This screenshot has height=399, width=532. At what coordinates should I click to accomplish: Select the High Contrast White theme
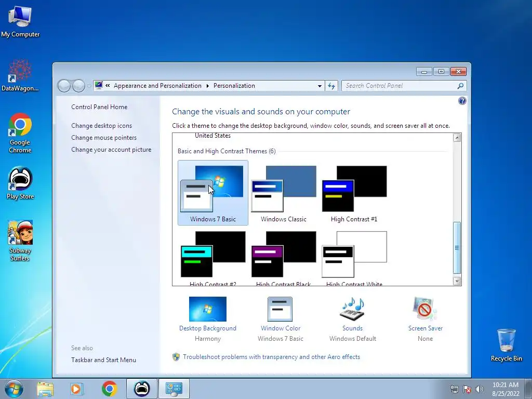[x=354, y=258]
